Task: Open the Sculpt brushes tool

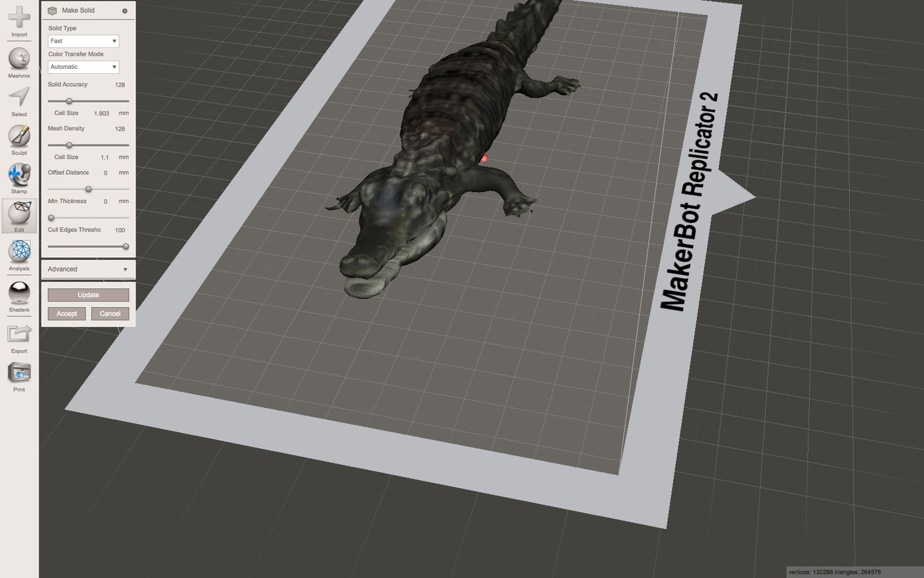Action: coord(19,140)
